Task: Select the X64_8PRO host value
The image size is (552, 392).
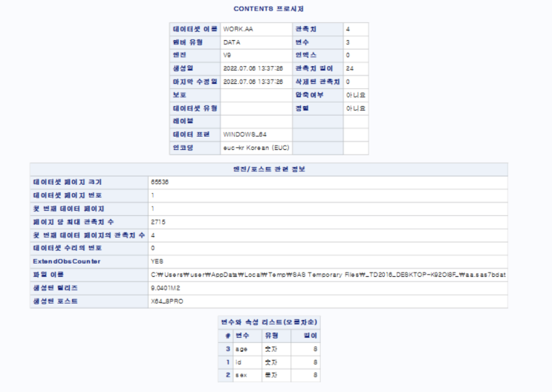Action: (x=167, y=301)
